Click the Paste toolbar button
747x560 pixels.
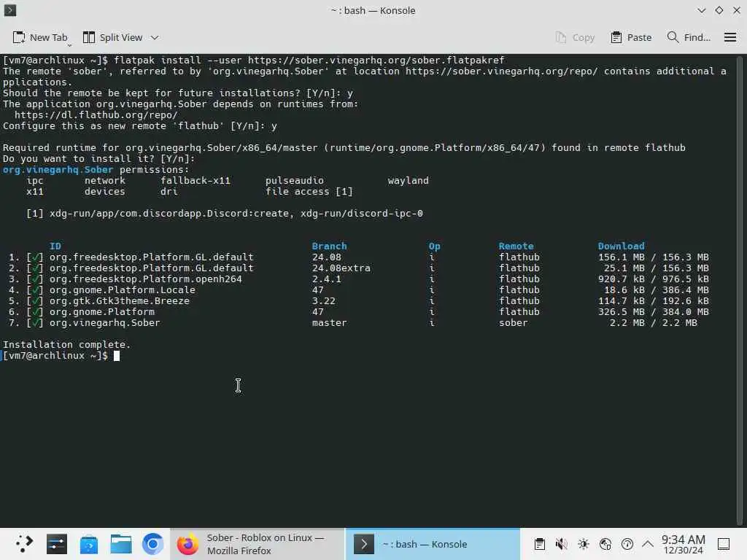(x=631, y=38)
